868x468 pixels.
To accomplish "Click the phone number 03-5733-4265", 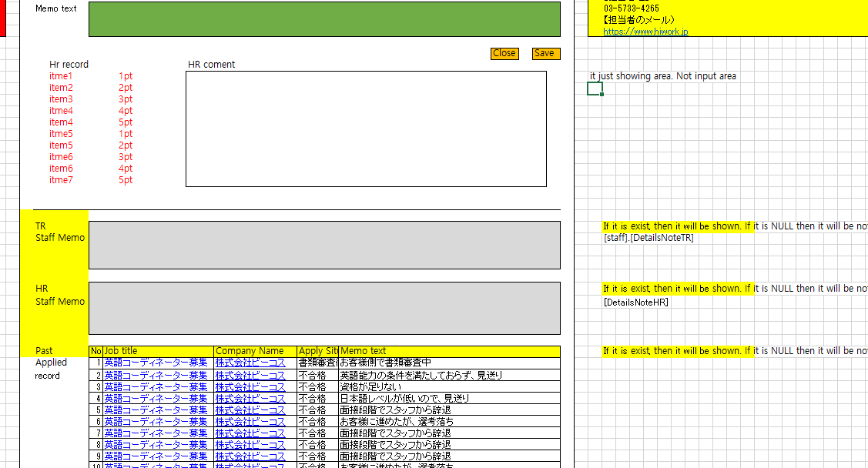I will [632, 8].
